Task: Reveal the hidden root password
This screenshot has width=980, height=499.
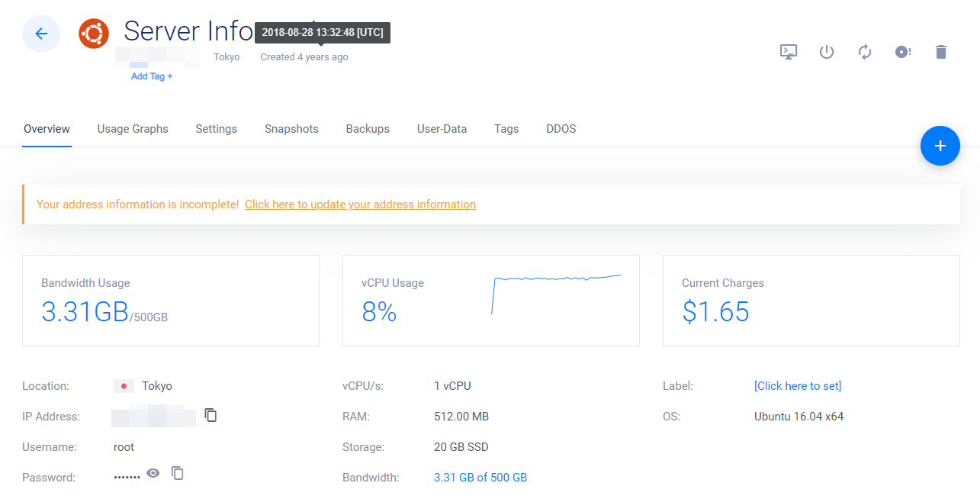Action: point(153,473)
